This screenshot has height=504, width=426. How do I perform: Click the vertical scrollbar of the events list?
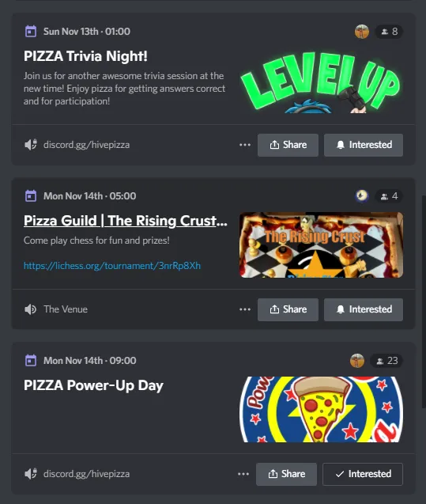424,301
